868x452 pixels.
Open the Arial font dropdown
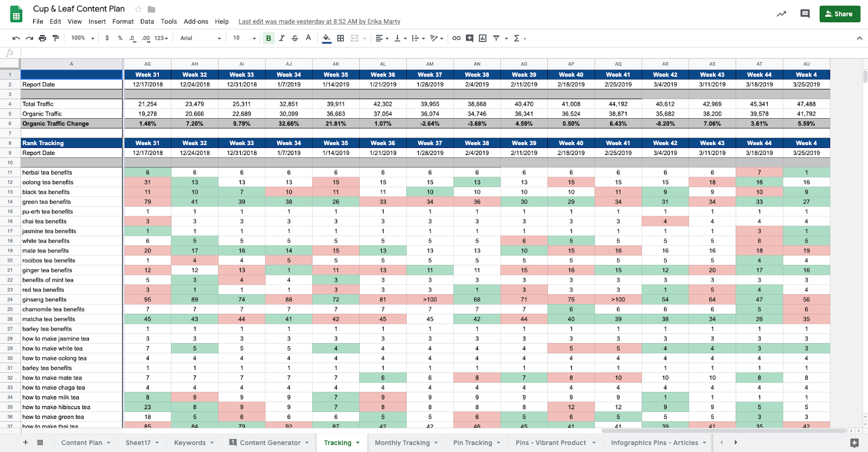(x=201, y=38)
